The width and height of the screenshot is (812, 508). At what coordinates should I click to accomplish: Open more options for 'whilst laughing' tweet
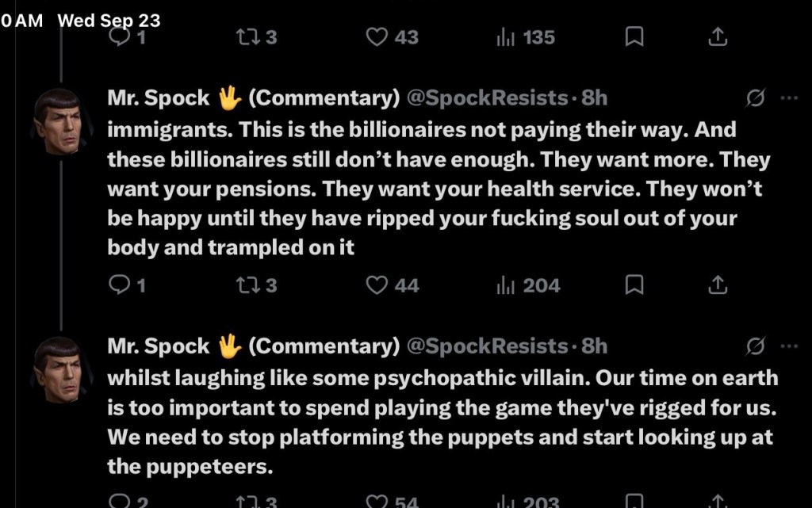[789, 346]
